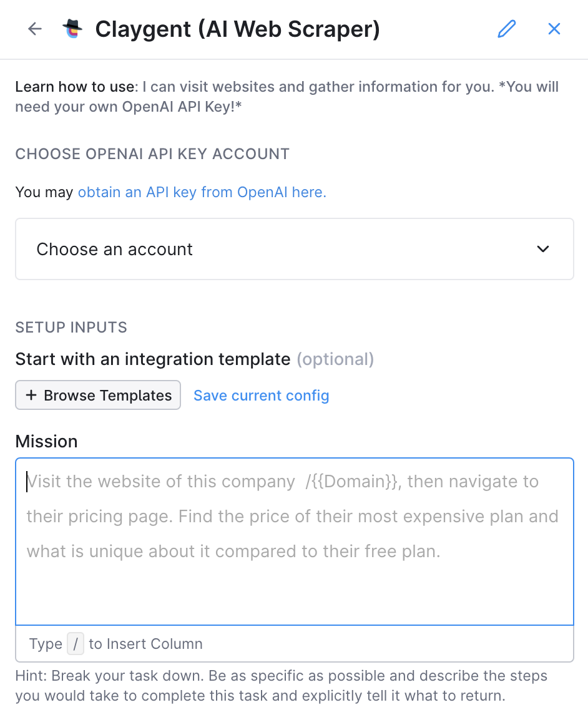Click the Type / to Insert Column bar
Image resolution: width=588 pixels, height=720 pixels.
[293, 644]
